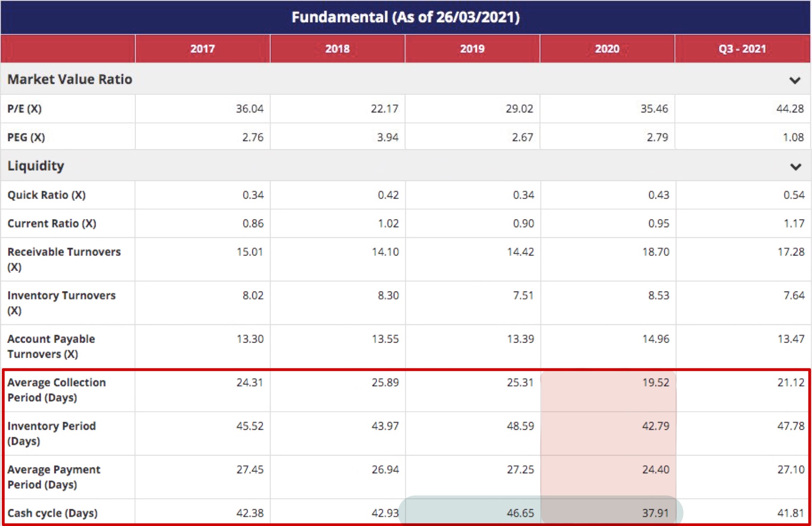Select the Quick Ratio (X) row label

(x=47, y=195)
